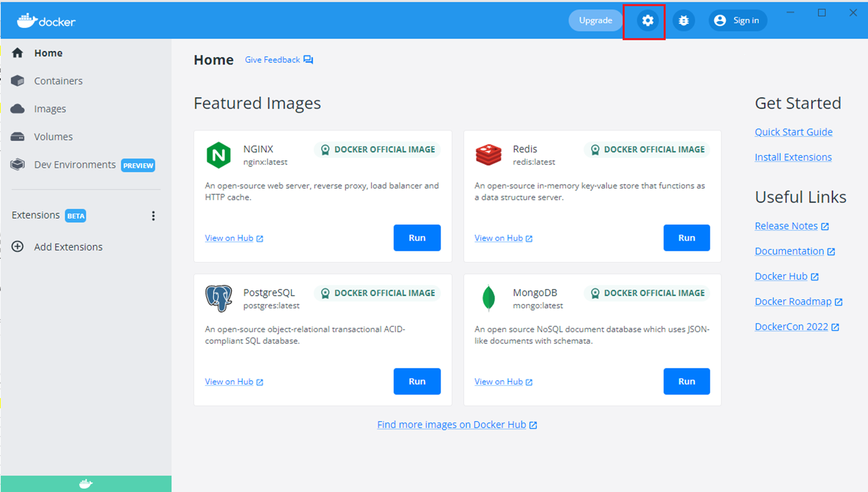Image resolution: width=868 pixels, height=492 pixels.
Task: Click the Volumes drive icon in the sidebar
Action: 18,136
